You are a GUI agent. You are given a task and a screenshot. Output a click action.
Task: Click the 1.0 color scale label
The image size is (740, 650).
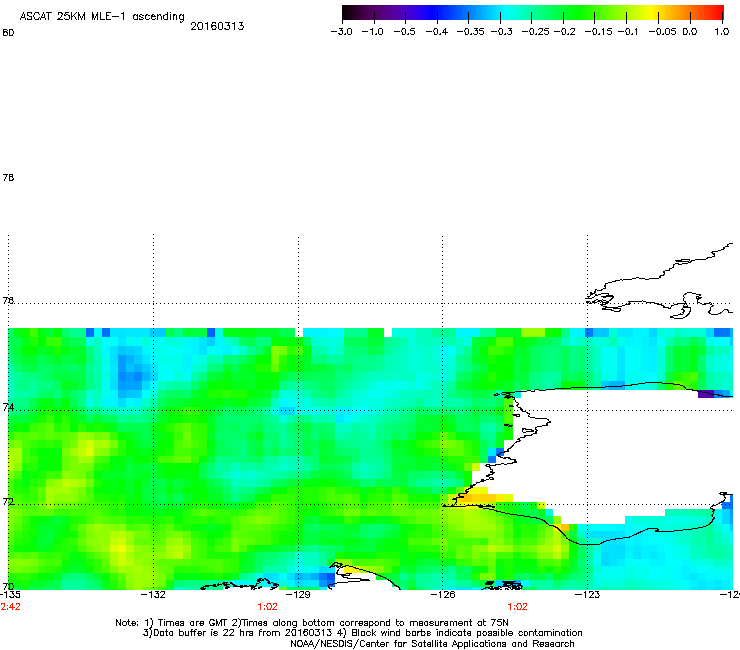(x=722, y=32)
